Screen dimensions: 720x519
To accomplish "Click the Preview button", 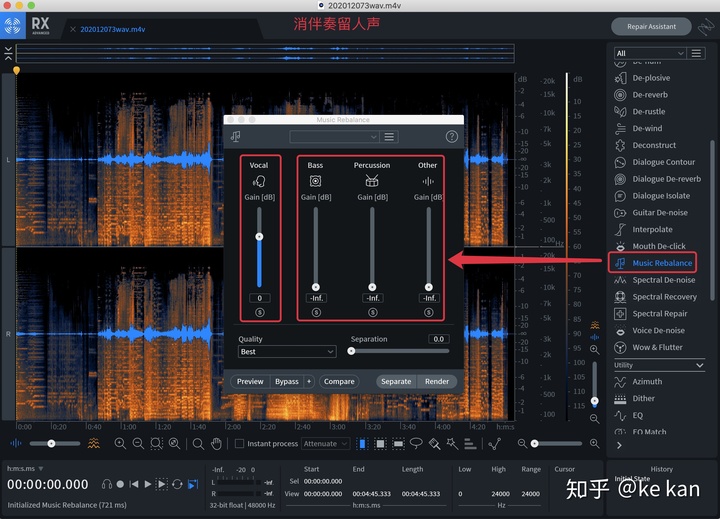I will click(250, 382).
